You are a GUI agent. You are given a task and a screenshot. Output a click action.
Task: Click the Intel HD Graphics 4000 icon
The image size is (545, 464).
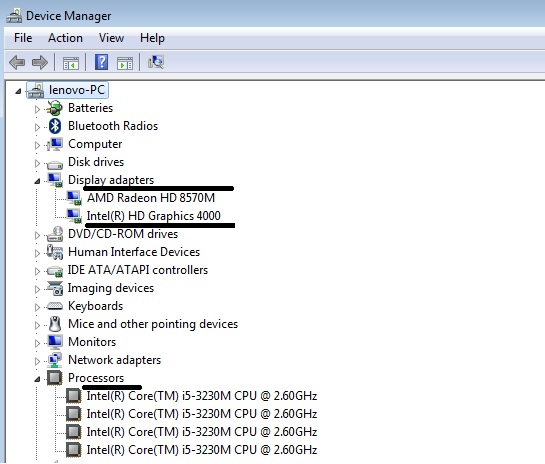(74, 216)
